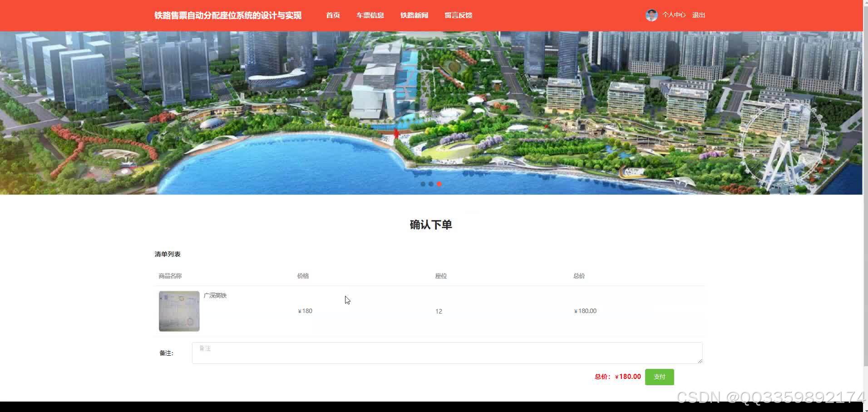
Task: Go to the 铁路新闻 section
Action: tap(414, 15)
